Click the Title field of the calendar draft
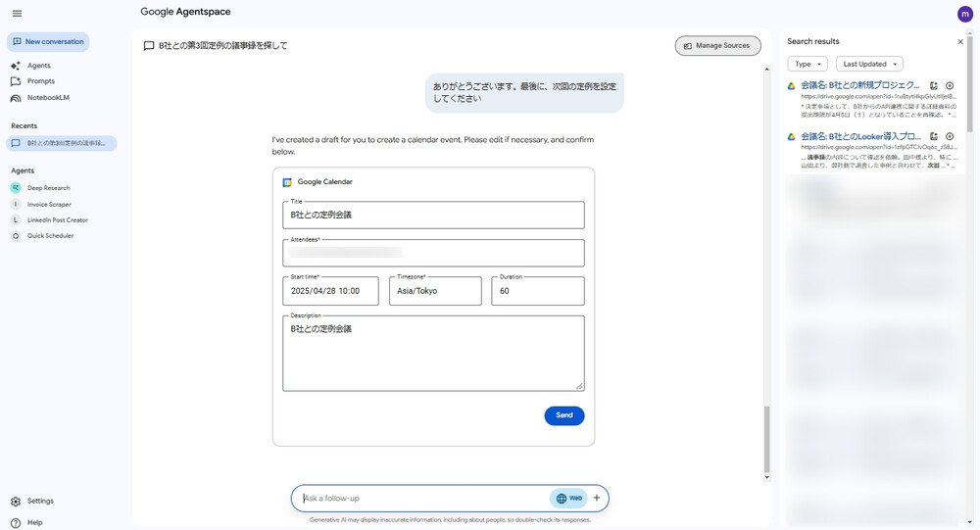This screenshot has width=980, height=530. (433, 215)
